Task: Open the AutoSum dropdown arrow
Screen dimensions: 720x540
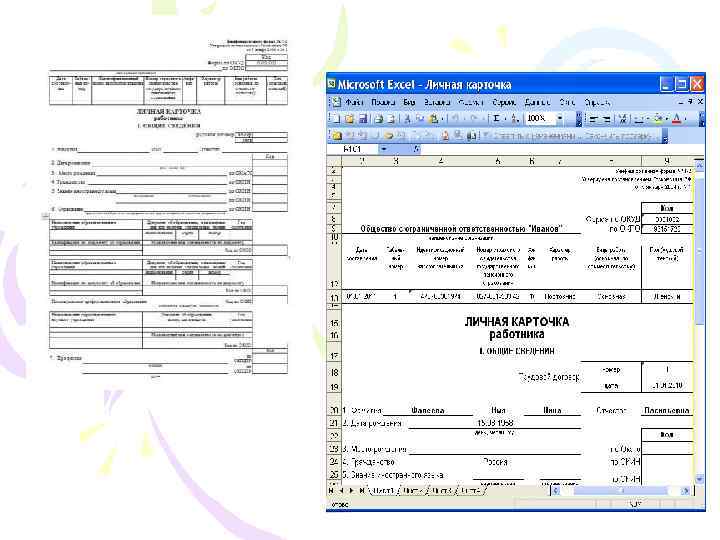Action: tap(505, 119)
